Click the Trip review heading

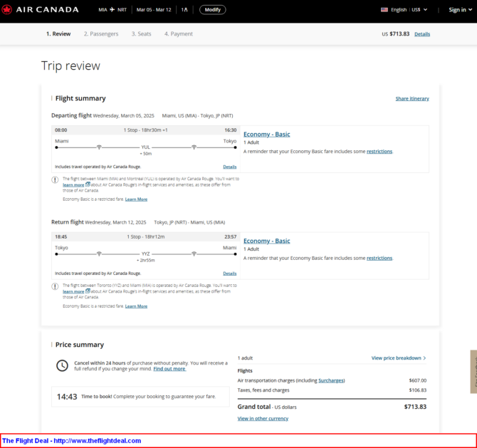tap(70, 66)
